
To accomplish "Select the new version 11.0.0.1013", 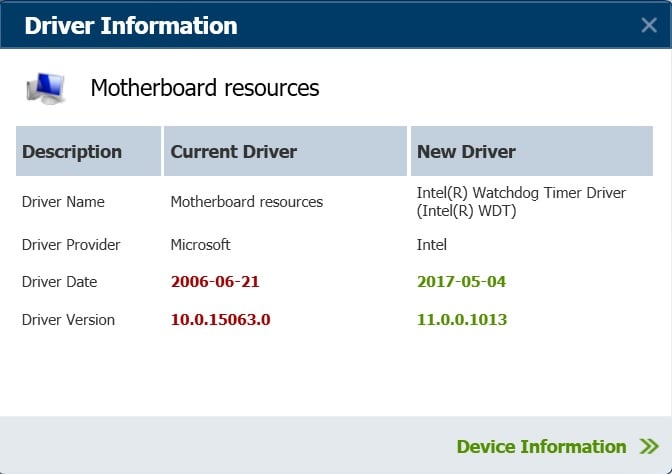I will click(x=462, y=319).
